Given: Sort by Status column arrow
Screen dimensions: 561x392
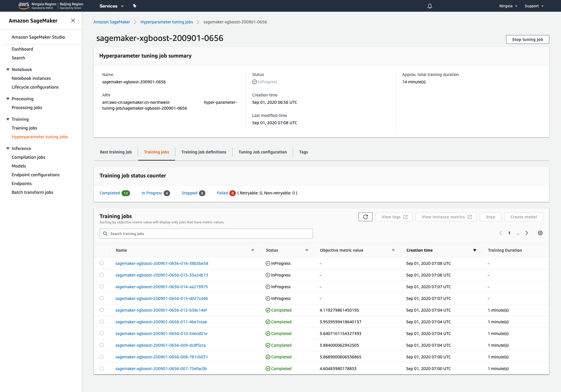Looking at the screenshot, I should pyautogui.click(x=307, y=250).
